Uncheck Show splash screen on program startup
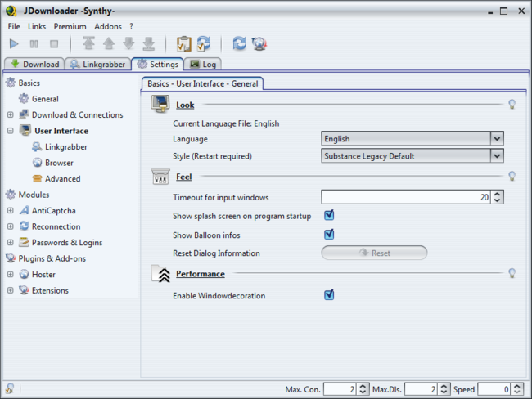This screenshot has height=399, width=532. 329,215
